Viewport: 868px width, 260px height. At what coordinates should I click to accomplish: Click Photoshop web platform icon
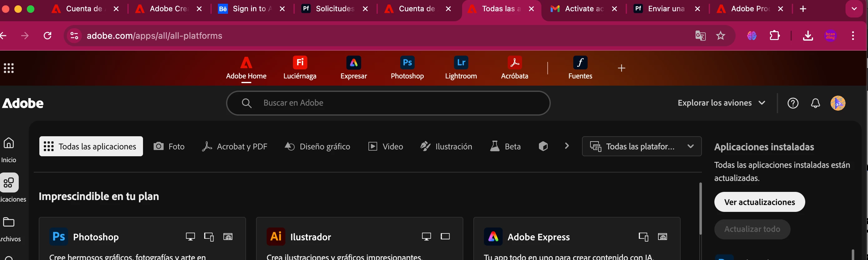(x=228, y=237)
